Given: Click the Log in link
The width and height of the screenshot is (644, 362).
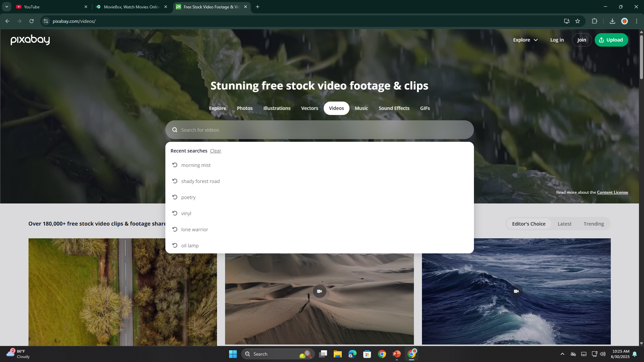Looking at the screenshot, I should pos(557,40).
